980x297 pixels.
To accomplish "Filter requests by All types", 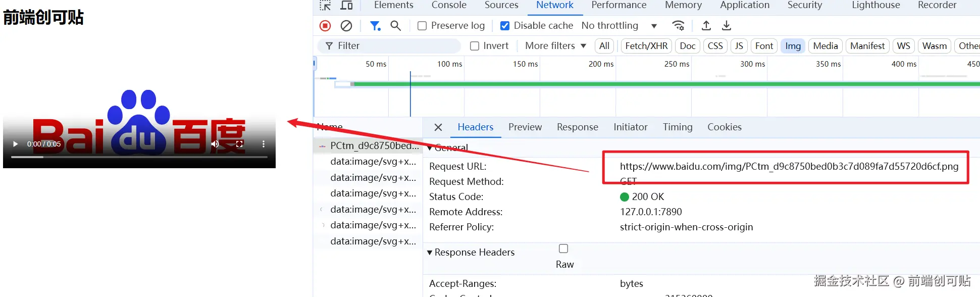I will [x=604, y=46].
